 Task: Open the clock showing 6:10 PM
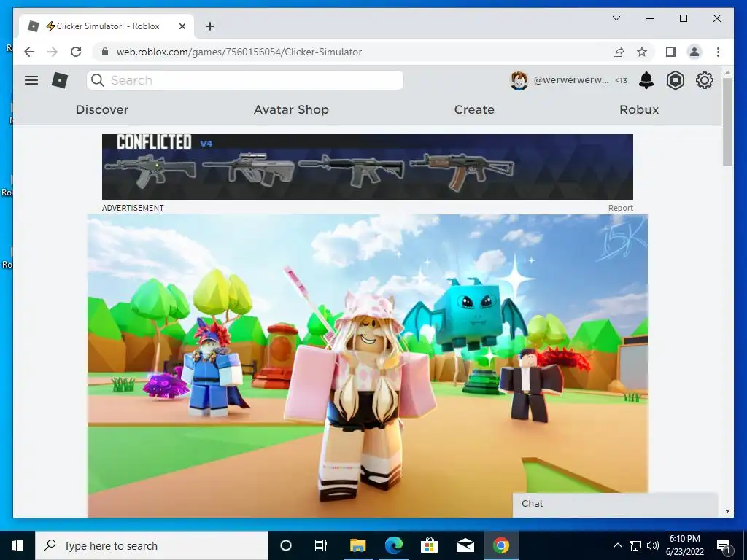[684, 545]
